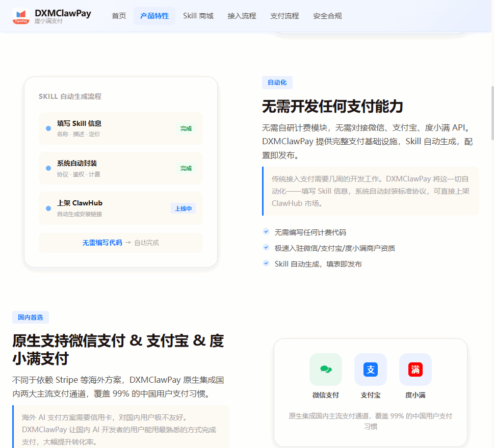Click the checkmark icon beside Skill 自动生成，填表即发布
494x448 pixels.
[266, 263]
